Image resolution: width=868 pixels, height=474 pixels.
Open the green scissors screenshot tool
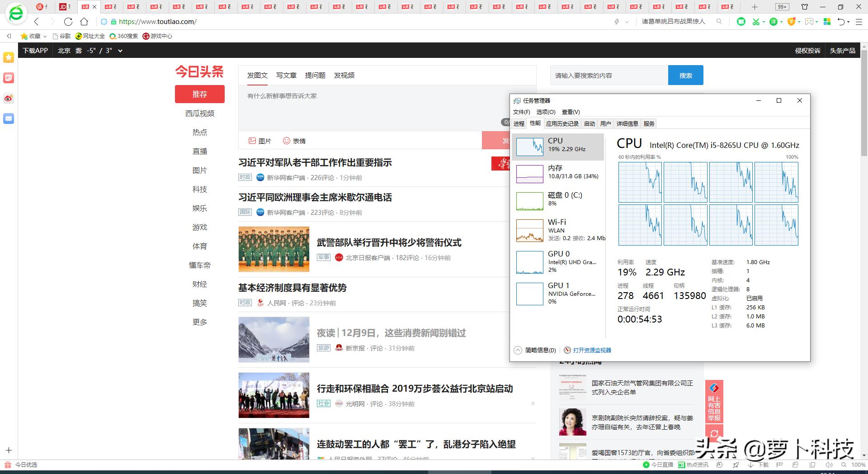755,22
